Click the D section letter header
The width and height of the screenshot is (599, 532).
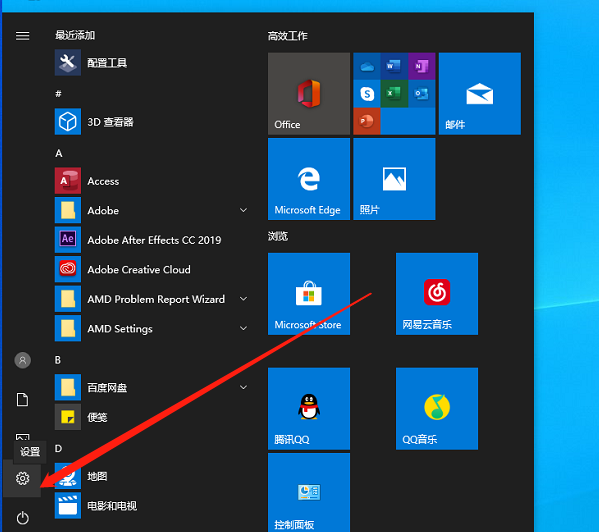tap(58, 448)
